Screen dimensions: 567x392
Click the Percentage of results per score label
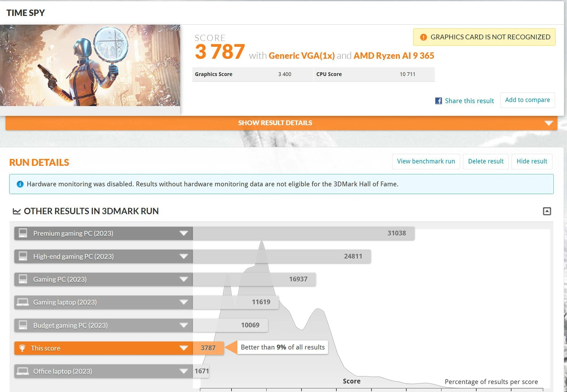(x=491, y=382)
